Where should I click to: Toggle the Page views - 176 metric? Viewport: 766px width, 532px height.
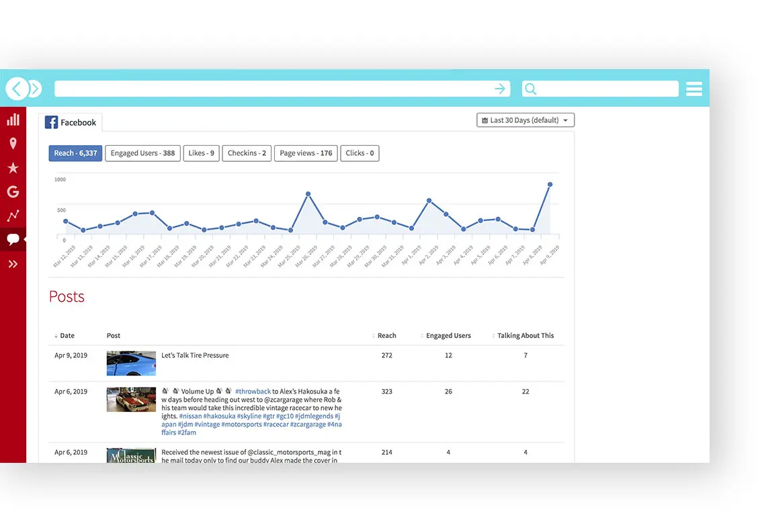point(306,153)
